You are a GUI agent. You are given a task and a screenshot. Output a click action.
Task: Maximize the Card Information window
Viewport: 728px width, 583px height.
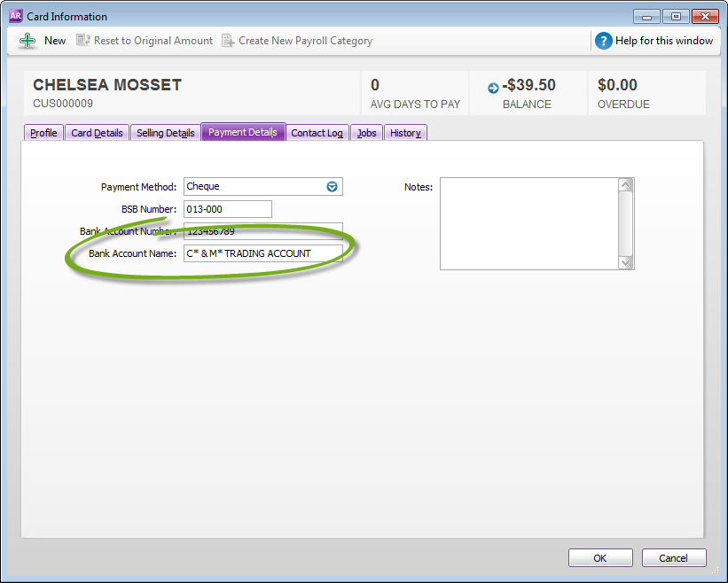pyautogui.click(x=676, y=17)
